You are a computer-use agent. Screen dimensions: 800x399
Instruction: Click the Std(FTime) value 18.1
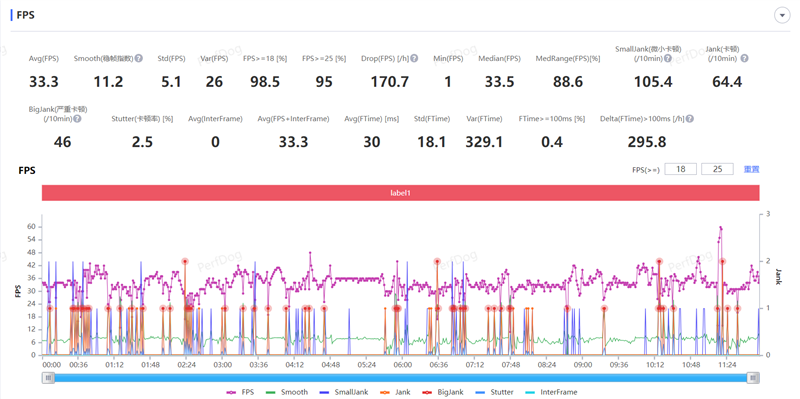pyautogui.click(x=432, y=142)
